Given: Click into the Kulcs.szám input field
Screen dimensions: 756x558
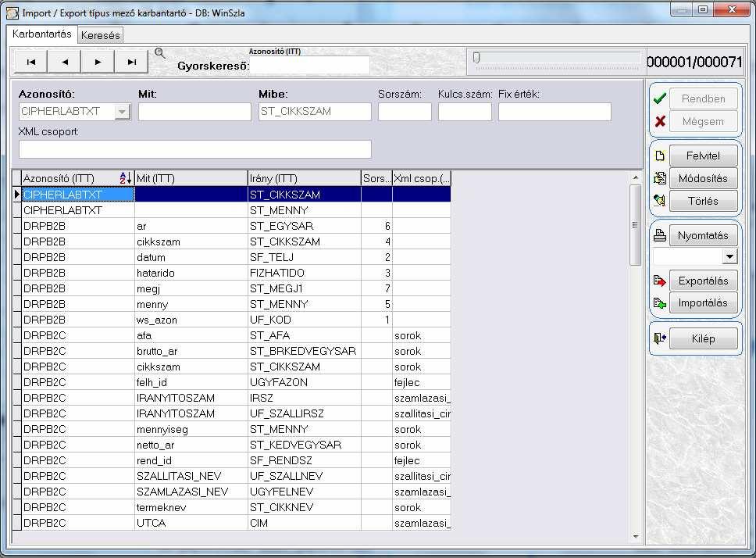Looking at the screenshot, I should point(465,112).
